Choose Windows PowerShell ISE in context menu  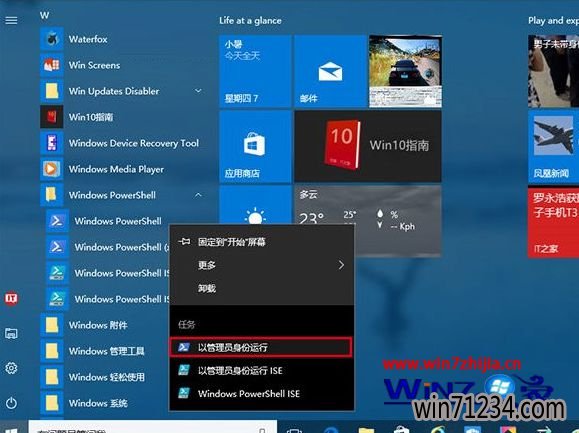click(x=261, y=394)
